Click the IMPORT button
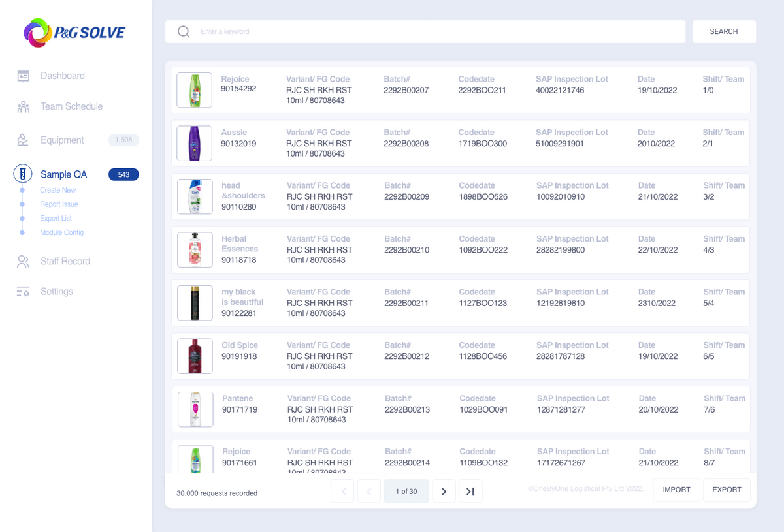784x532 pixels. 676,490
